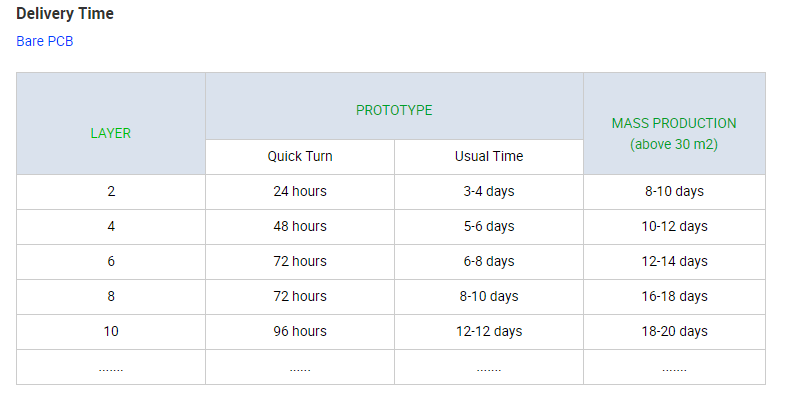Select the 24 hours cell

(x=300, y=192)
